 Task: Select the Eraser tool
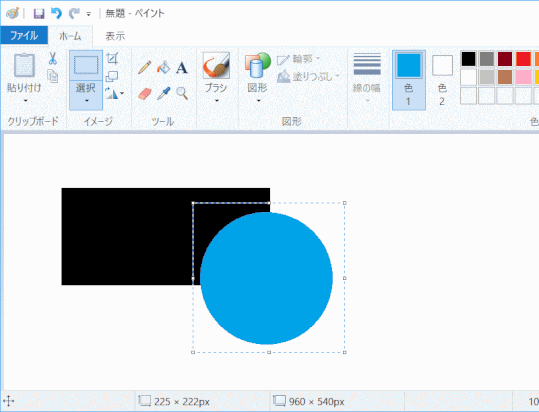(x=145, y=93)
